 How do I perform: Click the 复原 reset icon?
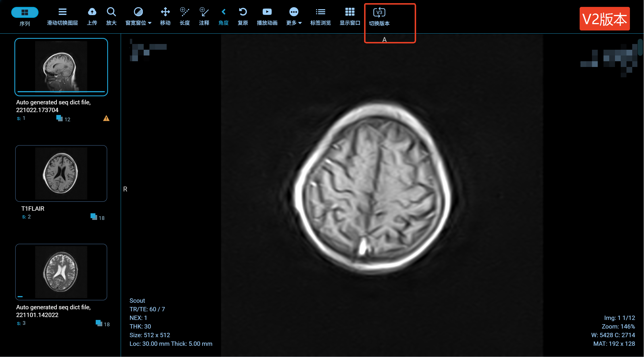[x=243, y=12]
